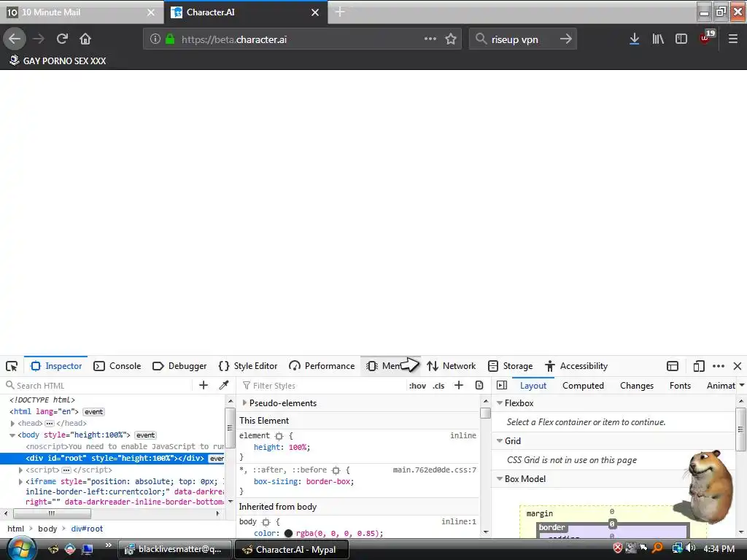Reload the current page
747x560 pixels.
(x=62, y=39)
